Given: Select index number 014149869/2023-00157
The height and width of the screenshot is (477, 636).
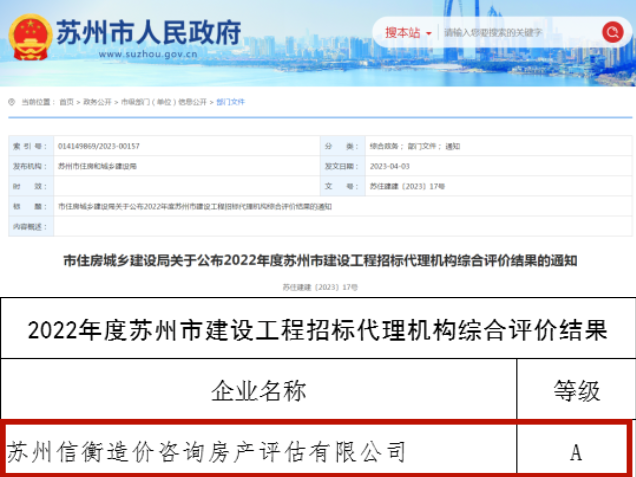Looking at the screenshot, I should [99, 146].
